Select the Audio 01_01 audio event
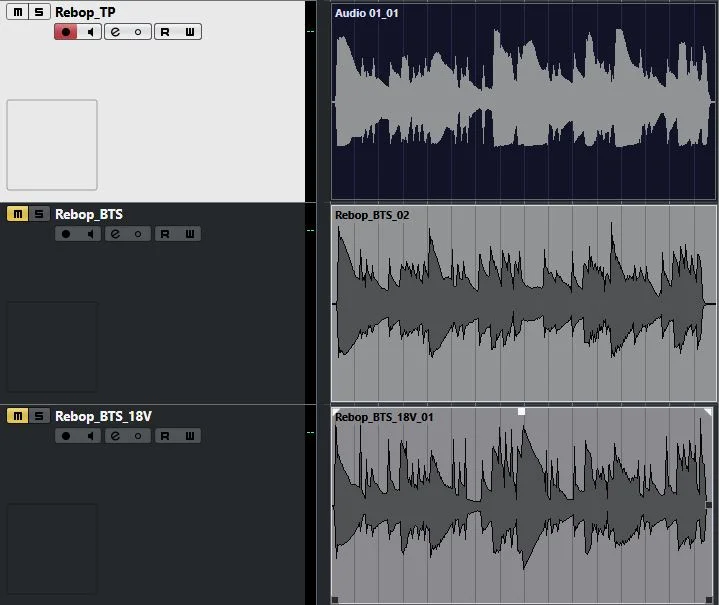 click(x=523, y=100)
